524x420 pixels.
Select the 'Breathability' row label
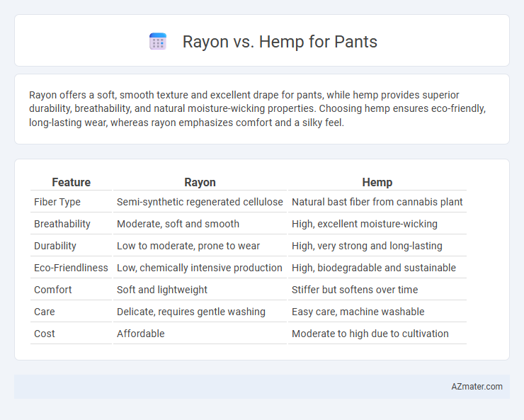tap(62, 224)
